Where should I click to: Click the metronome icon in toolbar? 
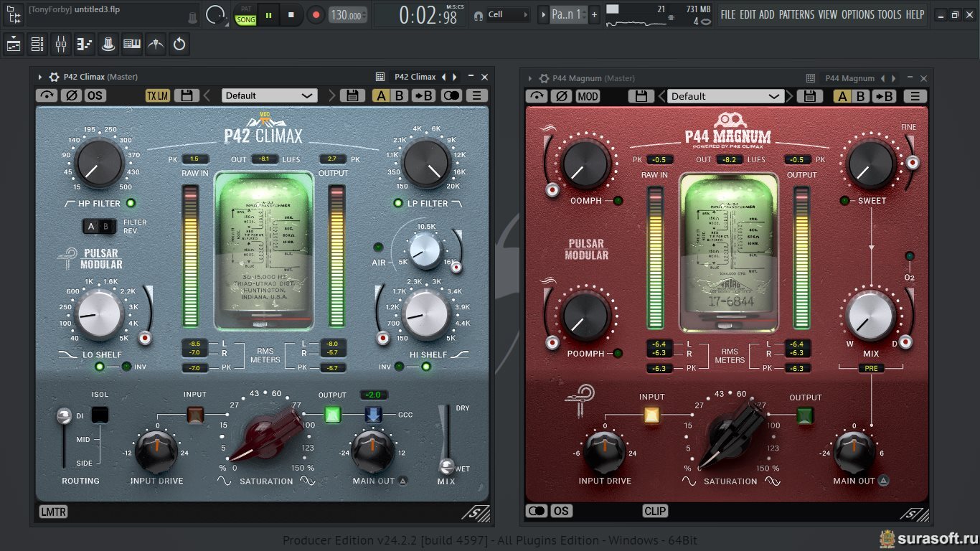click(x=156, y=44)
